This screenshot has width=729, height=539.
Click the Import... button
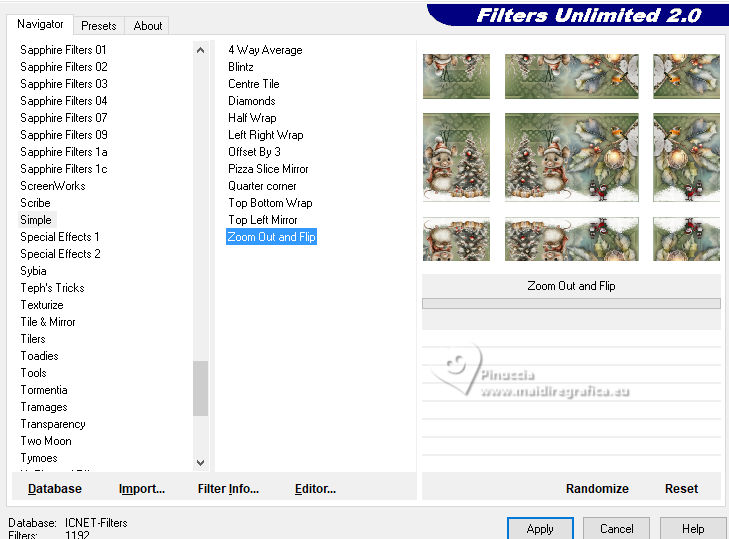tap(142, 489)
